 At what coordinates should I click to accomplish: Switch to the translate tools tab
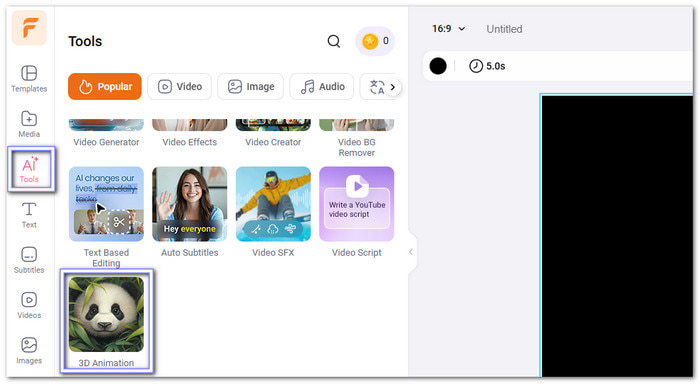point(376,87)
